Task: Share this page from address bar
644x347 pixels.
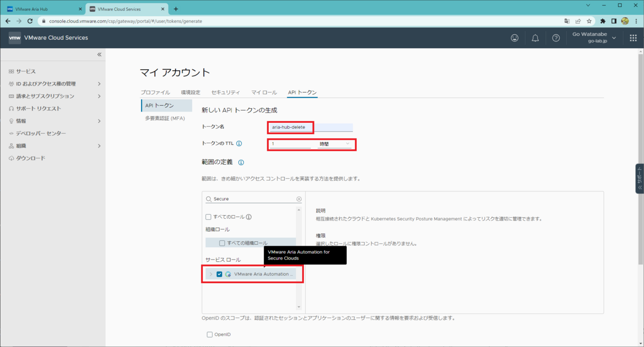Action: [578, 21]
